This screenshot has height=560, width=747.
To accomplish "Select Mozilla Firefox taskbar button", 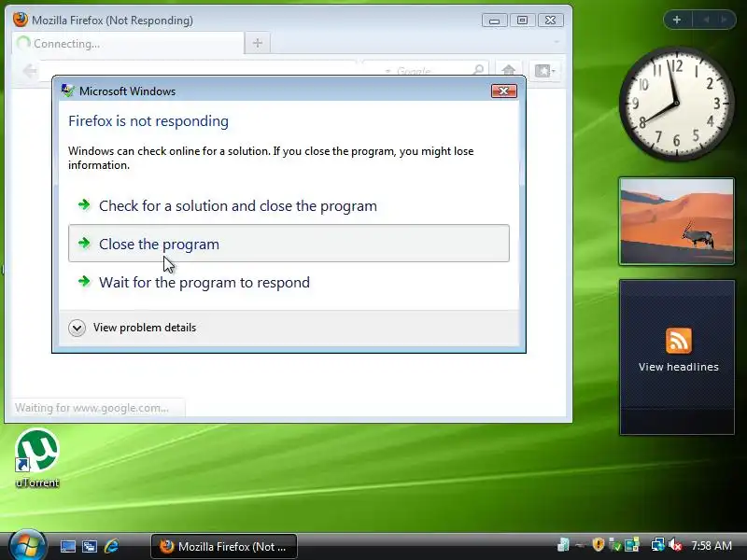I will [224, 546].
